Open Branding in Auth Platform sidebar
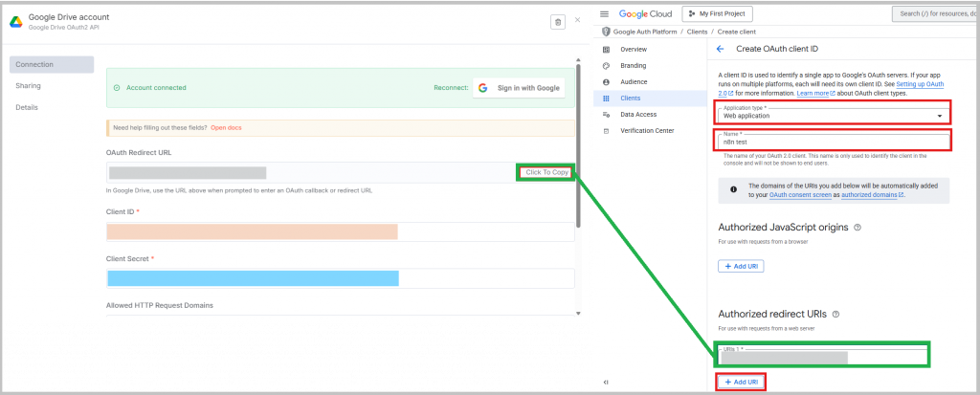Viewport: 980px width, 395px height. pos(634,66)
